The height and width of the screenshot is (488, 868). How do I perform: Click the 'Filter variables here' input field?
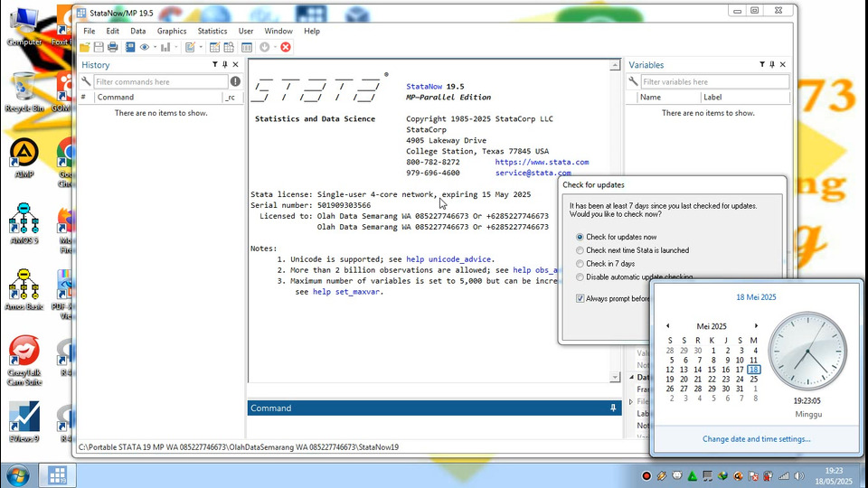pos(714,82)
